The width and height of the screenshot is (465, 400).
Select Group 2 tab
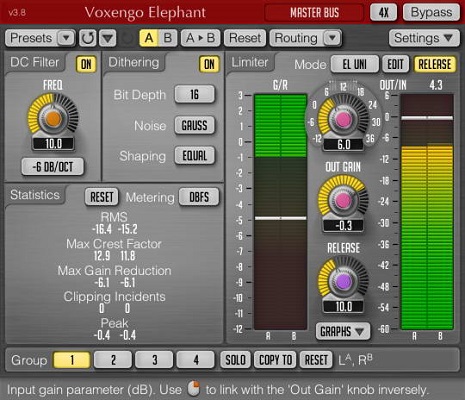point(113,360)
